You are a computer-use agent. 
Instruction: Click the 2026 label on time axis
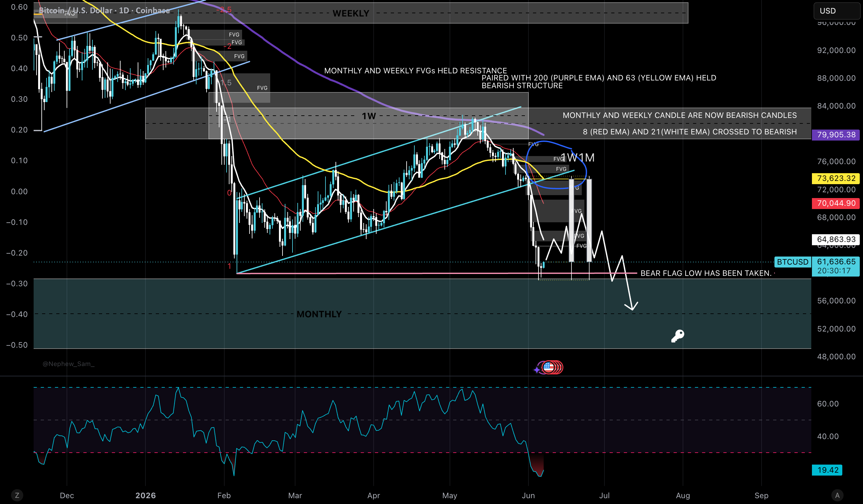click(x=145, y=496)
